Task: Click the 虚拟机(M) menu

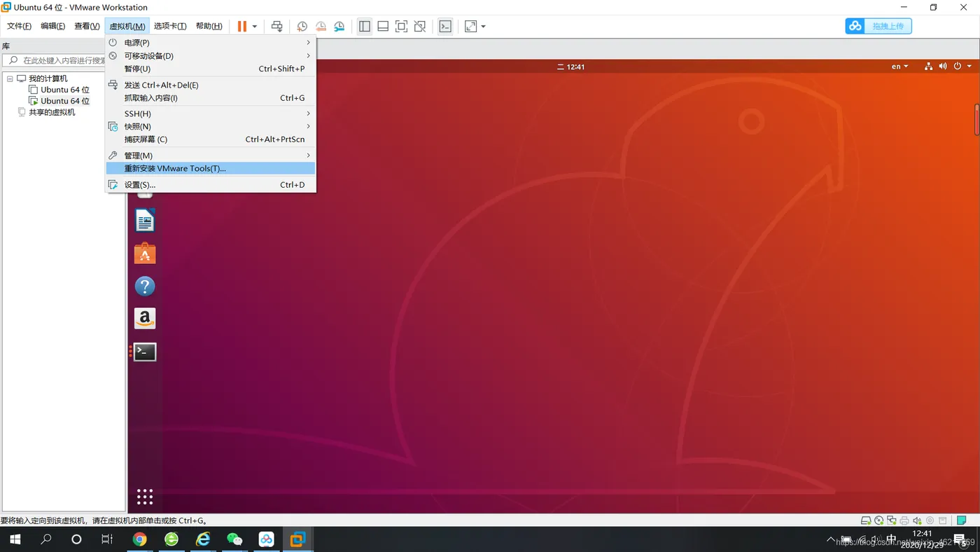Action: [127, 26]
